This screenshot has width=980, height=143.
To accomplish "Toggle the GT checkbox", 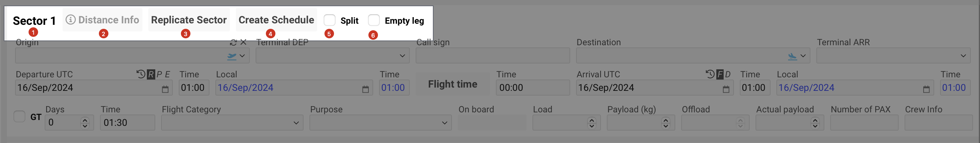I will (x=19, y=116).
